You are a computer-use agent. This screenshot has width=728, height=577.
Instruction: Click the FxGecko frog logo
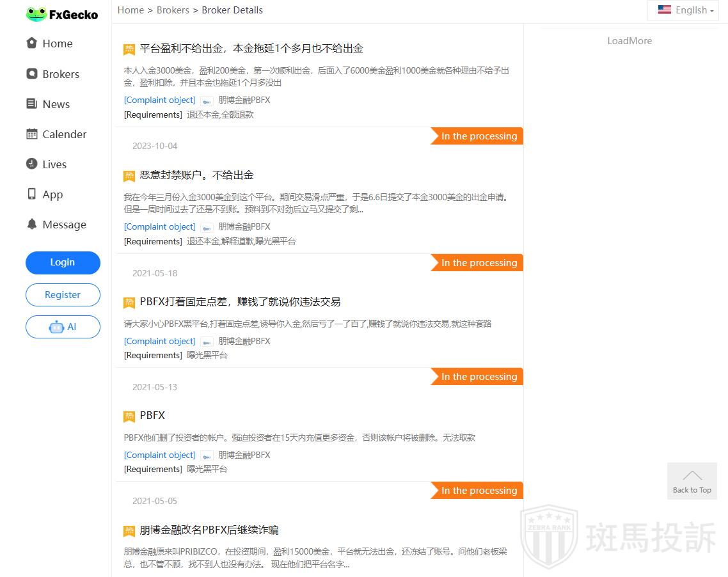click(x=36, y=14)
